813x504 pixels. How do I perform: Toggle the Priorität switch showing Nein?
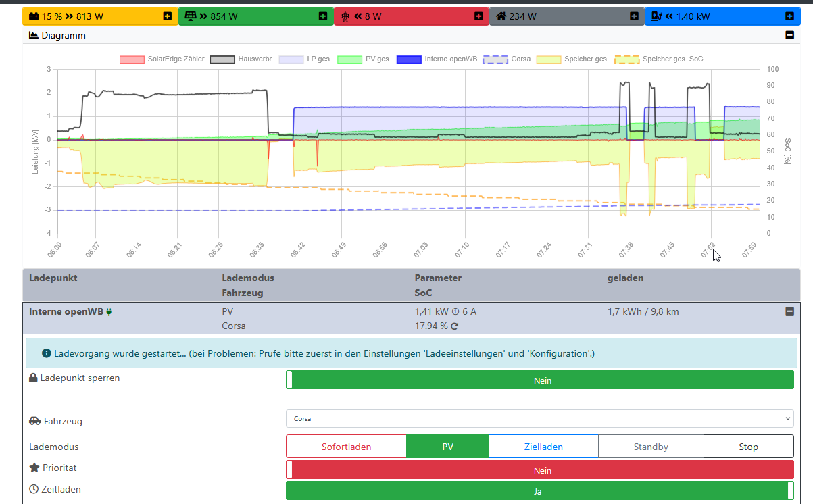539,470
